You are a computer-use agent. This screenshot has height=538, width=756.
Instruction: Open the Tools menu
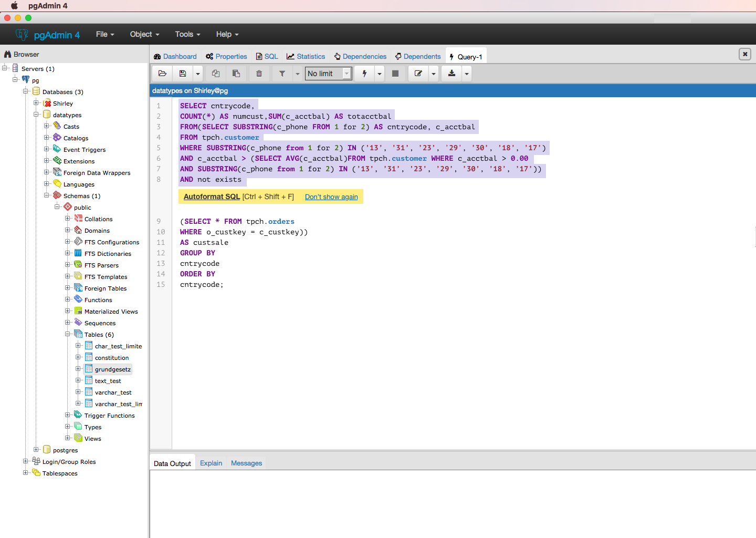point(187,34)
